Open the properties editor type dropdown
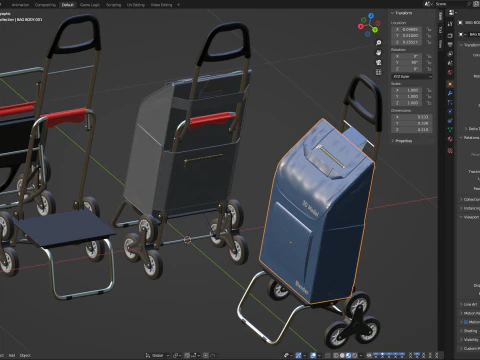 (x=452, y=13)
